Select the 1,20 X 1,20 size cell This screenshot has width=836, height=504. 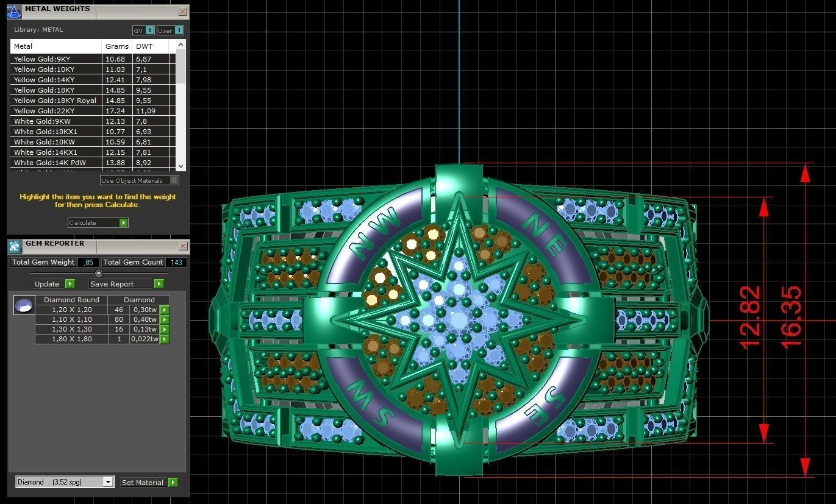coord(71,310)
